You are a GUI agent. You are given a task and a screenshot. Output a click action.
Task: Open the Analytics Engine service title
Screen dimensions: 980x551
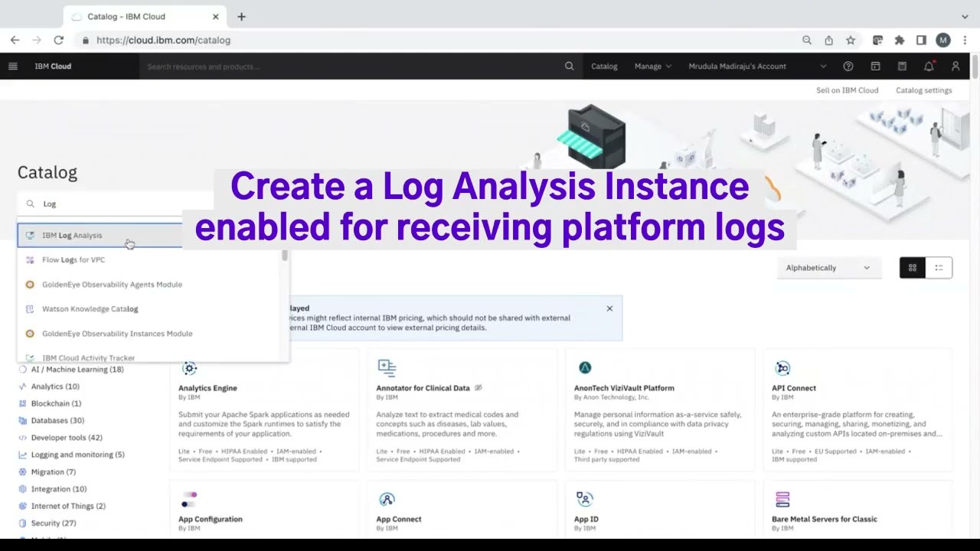[207, 388]
